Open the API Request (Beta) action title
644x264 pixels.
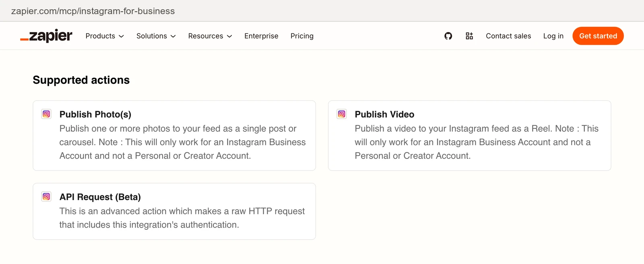(x=100, y=197)
